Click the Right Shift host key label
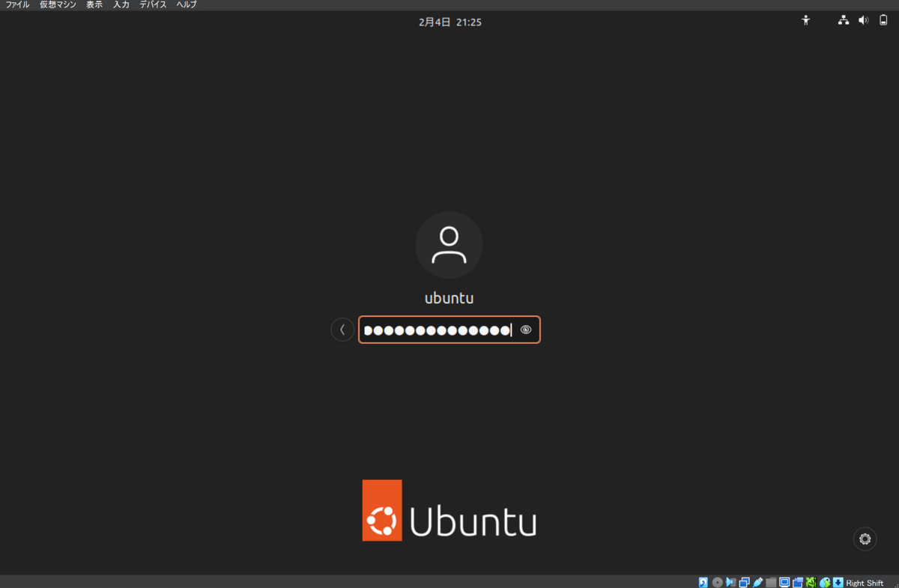 pyautogui.click(x=865, y=583)
